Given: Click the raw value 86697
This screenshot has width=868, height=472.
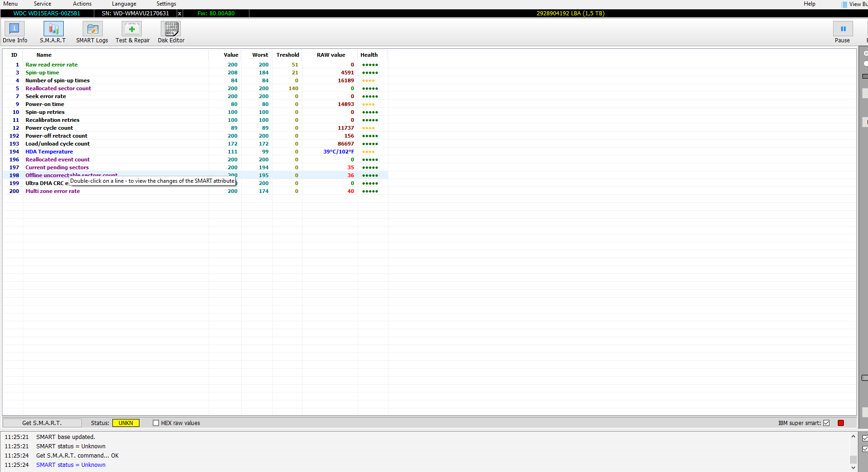Looking at the screenshot, I should click(x=346, y=144).
